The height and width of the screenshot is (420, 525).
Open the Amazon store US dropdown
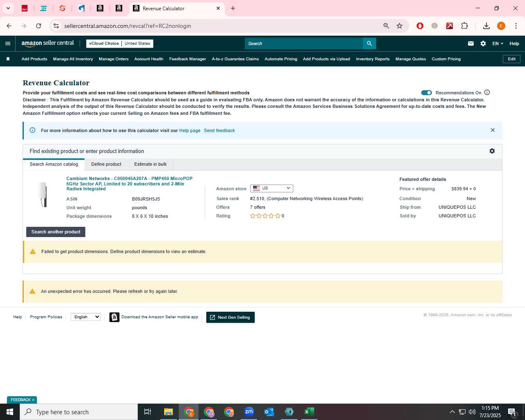coord(272,188)
